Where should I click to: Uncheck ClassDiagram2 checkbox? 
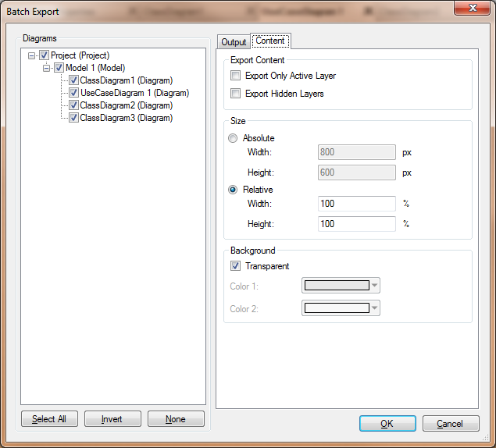pos(73,105)
